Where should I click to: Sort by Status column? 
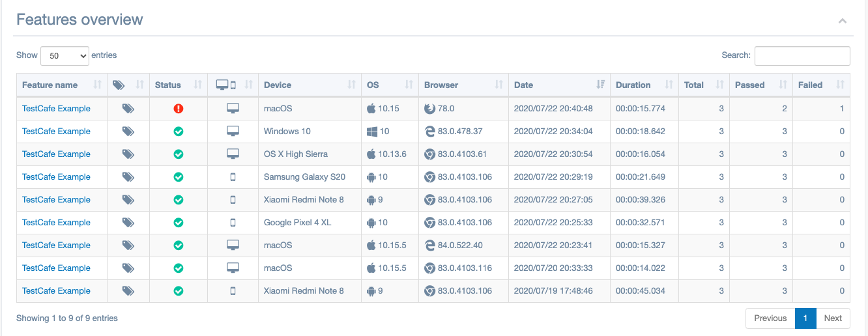[179, 85]
